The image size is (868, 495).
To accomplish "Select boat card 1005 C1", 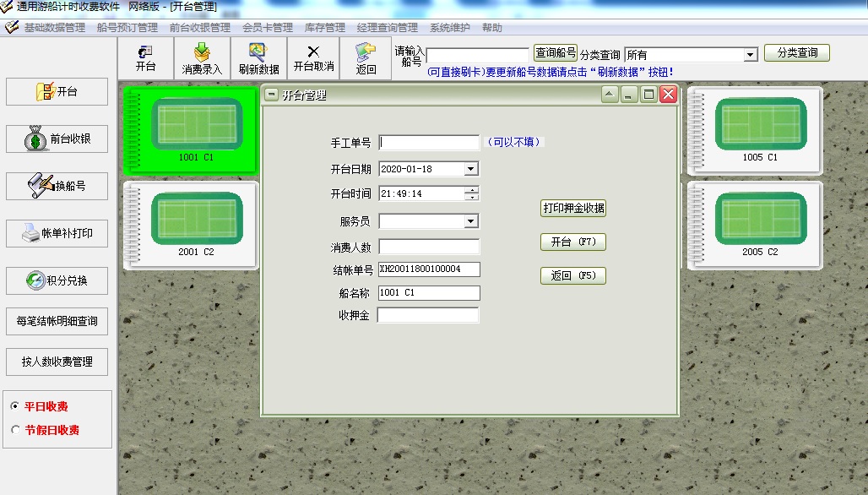I will coord(755,131).
